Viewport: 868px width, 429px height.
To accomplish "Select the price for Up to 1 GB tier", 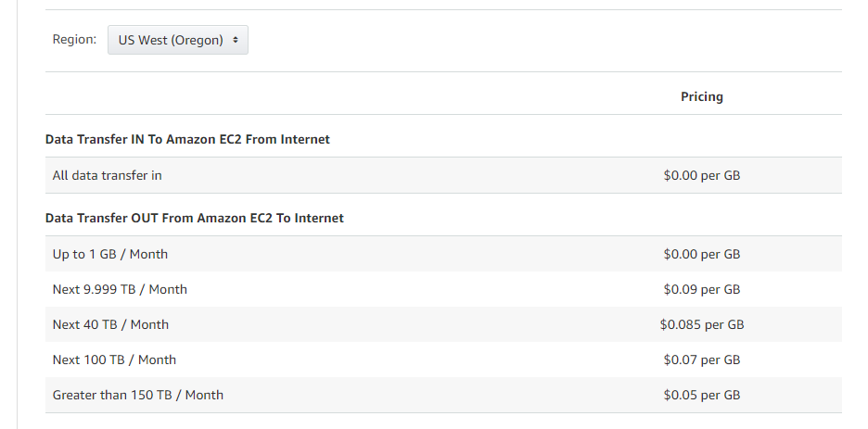I will point(701,254).
